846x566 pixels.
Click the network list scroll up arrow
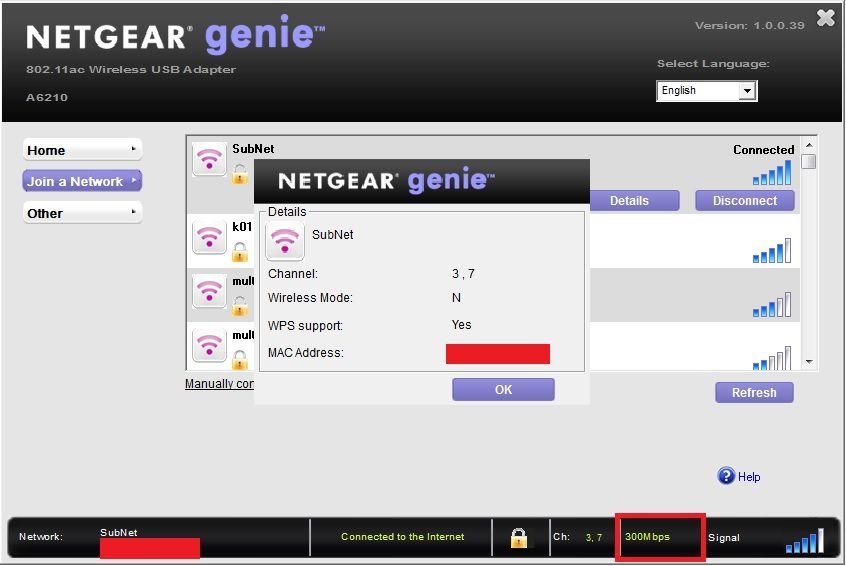point(809,145)
